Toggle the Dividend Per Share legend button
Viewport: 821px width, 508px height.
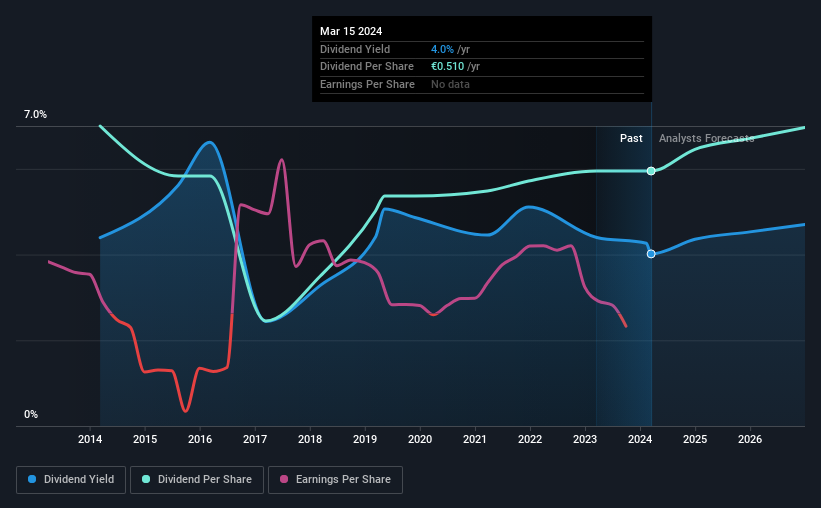[197, 480]
